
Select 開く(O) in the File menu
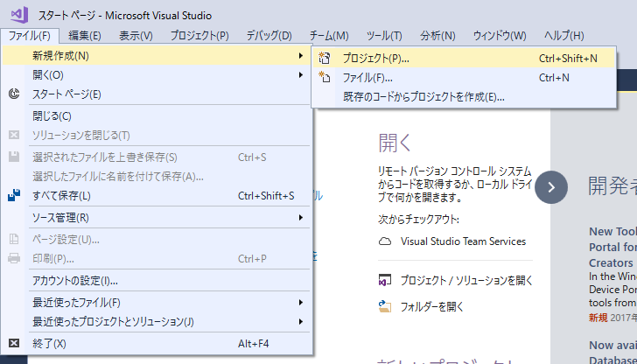(157, 74)
